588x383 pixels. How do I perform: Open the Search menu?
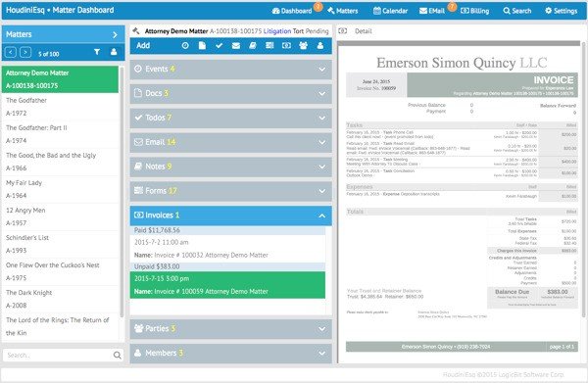517,11
